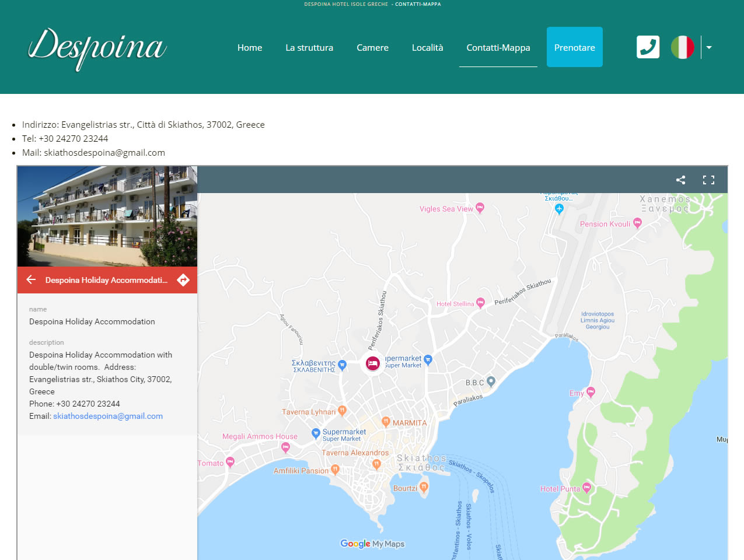The image size is (744, 560).
Task: Click the Mail: skiathosdespoina@gmail.com line
Action: tap(93, 153)
